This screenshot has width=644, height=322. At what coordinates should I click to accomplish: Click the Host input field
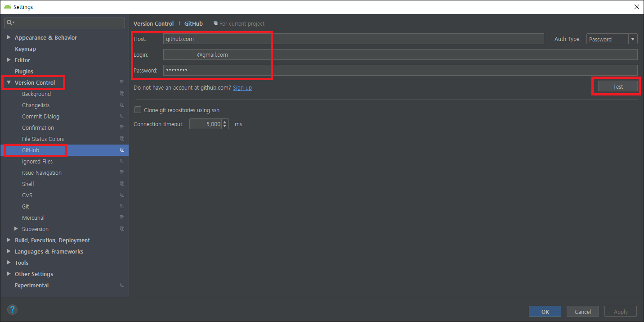pos(353,39)
